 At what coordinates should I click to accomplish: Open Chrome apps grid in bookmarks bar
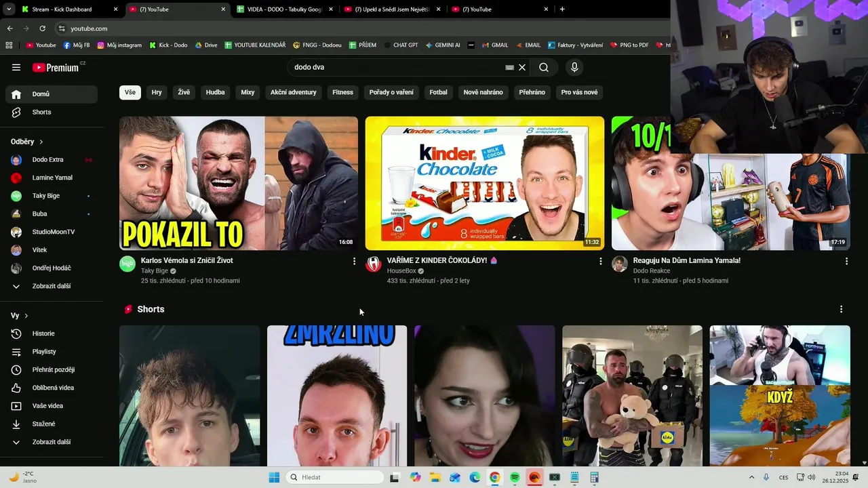tap(9, 45)
